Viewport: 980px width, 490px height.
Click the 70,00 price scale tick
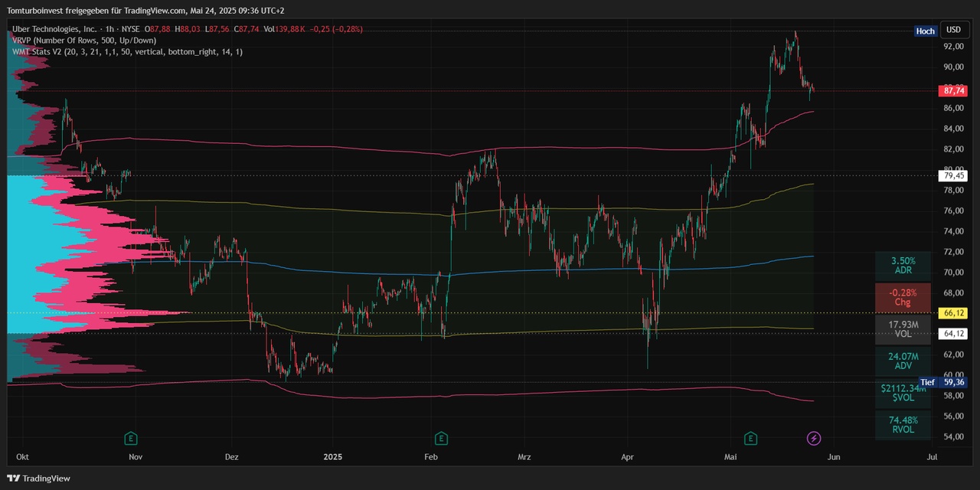(953, 272)
